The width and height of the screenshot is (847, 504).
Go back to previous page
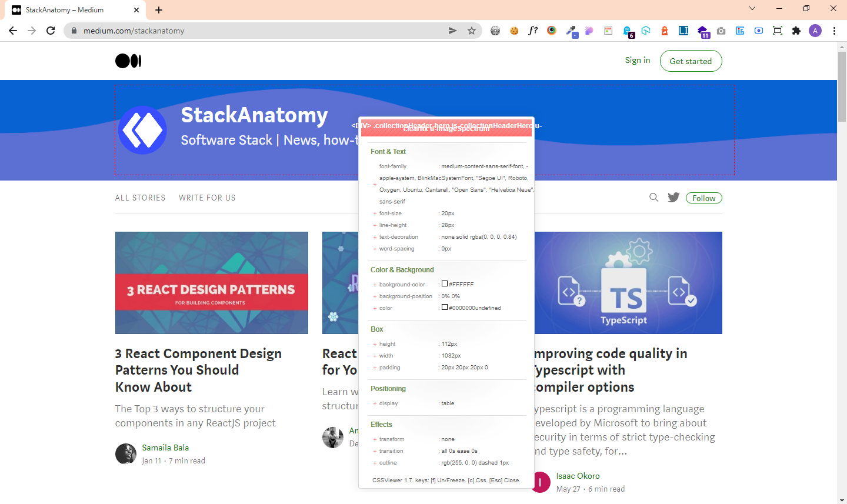13,31
